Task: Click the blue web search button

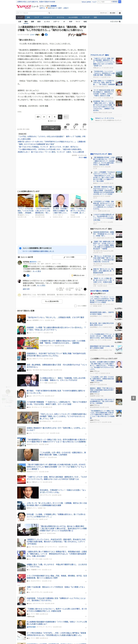Action: 120,2
